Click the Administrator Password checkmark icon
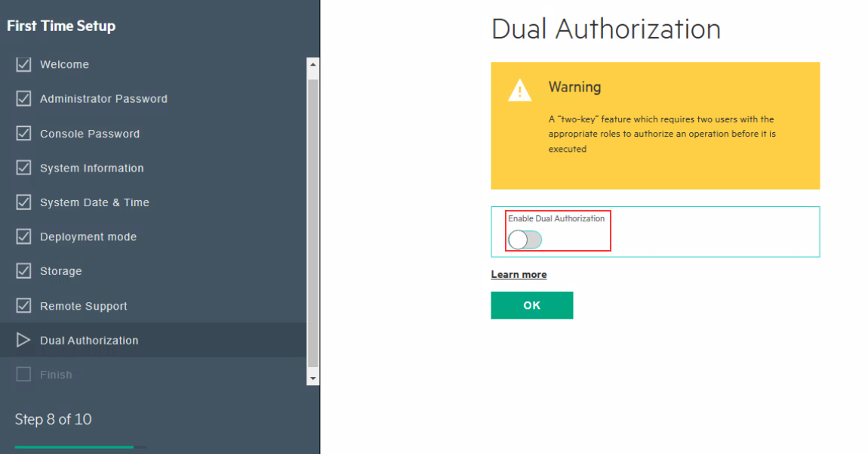 click(23, 99)
